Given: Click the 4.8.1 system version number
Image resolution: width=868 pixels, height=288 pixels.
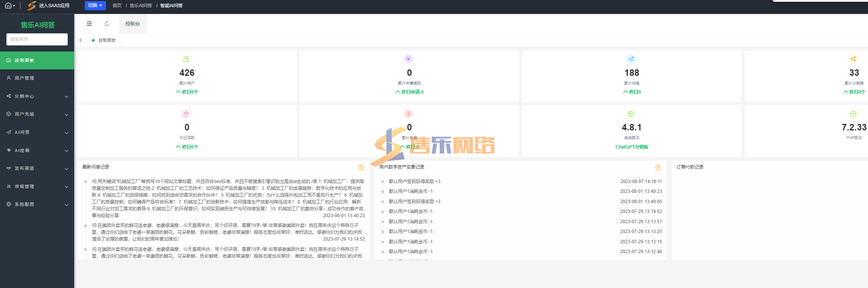Looking at the screenshot, I should click(x=632, y=127).
